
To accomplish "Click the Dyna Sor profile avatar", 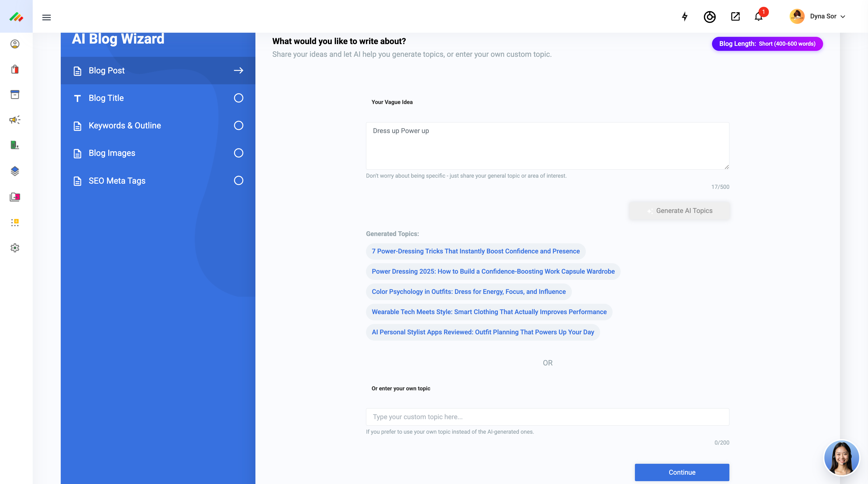I will coord(797,16).
